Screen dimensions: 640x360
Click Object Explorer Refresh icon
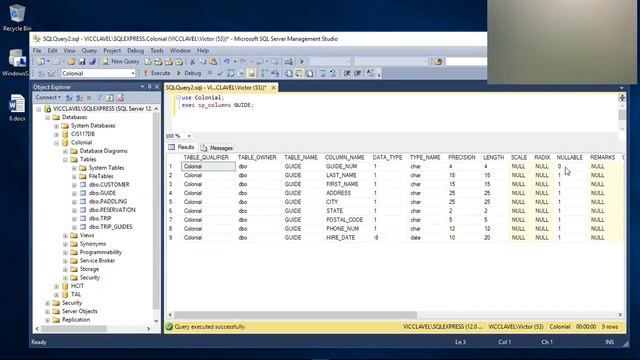[110, 98]
